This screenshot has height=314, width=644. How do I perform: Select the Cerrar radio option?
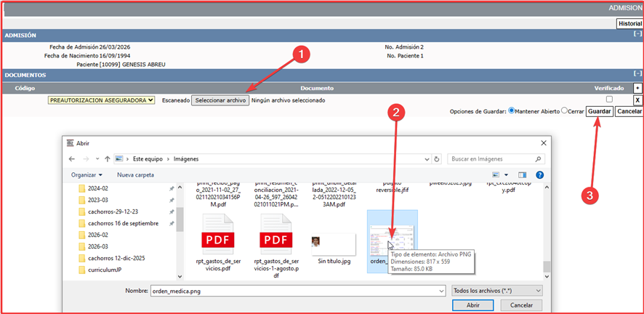(565, 111)
